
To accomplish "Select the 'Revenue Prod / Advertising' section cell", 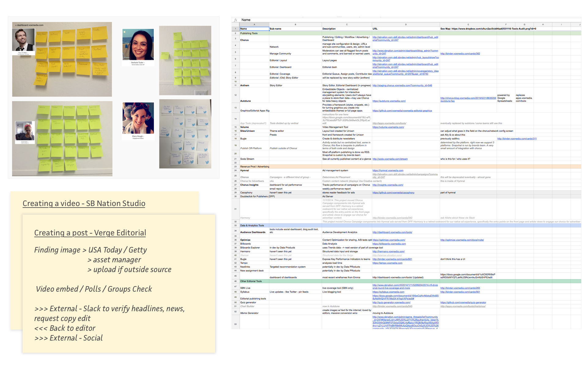I will coord(255,167).
